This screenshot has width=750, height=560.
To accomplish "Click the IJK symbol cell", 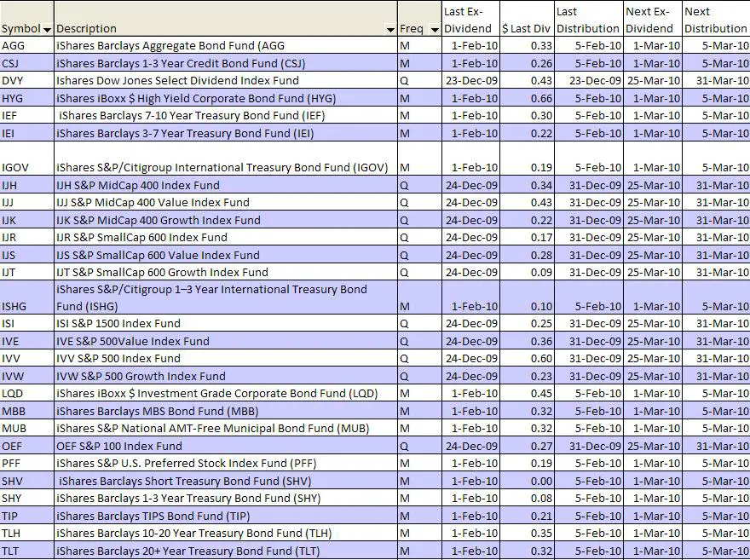I will 27,220.
